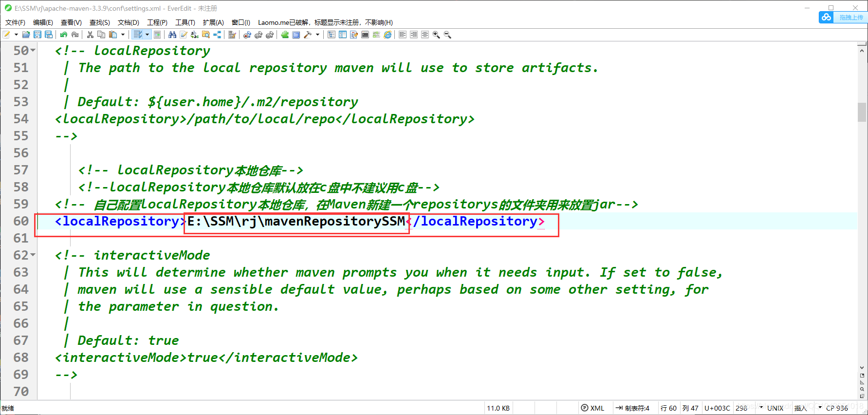
Task: Open the 查找(S) menu
Action: 100,22
